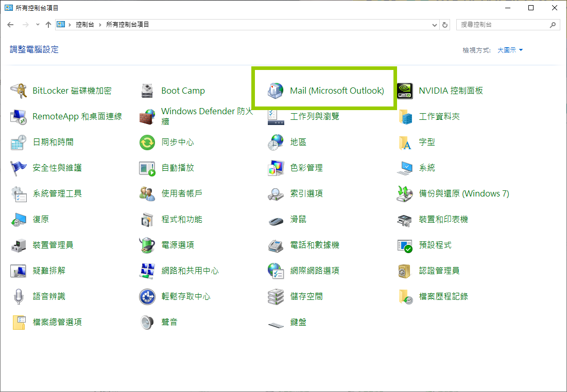Screen dimensions: 567x392
Task: Click the refresh button beside address bar
Action: 445,25
